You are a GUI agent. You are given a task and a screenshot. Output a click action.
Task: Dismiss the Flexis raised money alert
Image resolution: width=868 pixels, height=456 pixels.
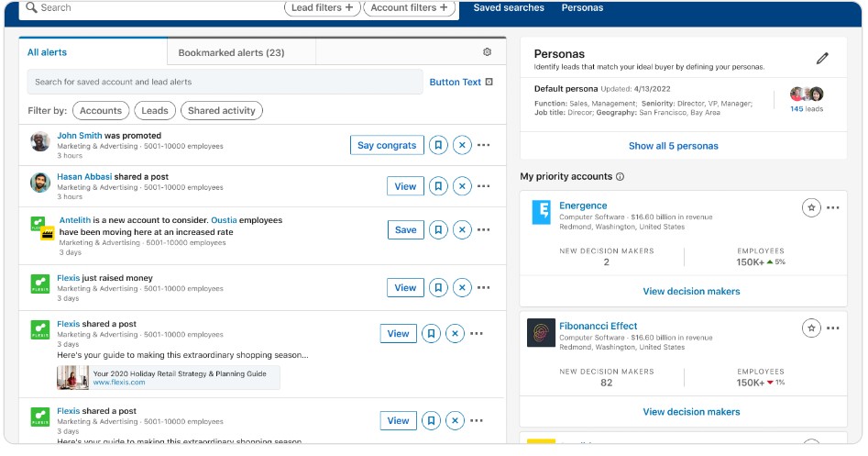click(x=462, y=287)
